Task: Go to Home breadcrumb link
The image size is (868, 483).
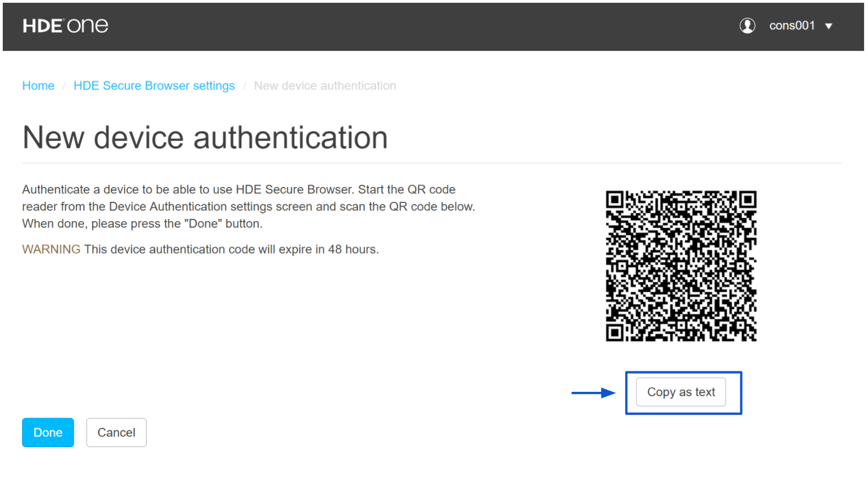Action: pyautogui.click(x=38, y=86)
